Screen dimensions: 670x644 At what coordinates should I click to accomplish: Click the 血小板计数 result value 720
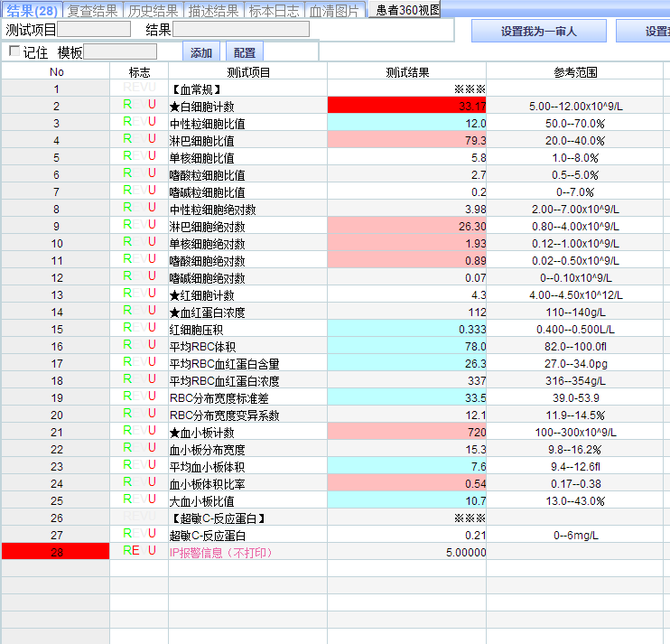406,432
